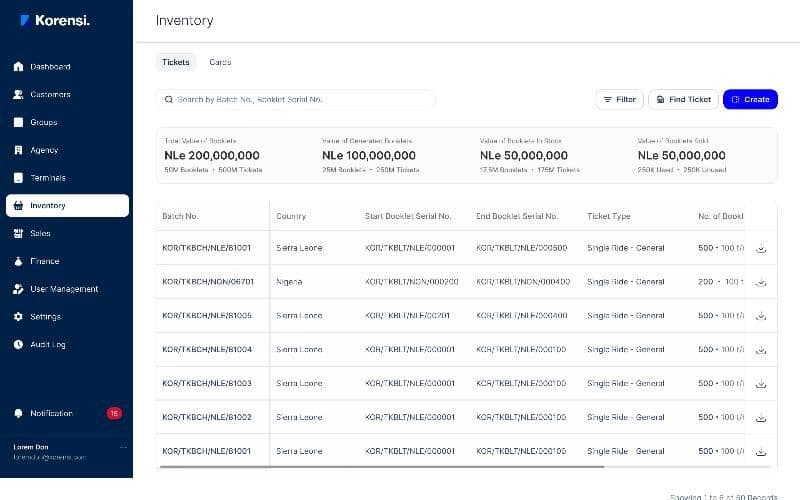800x500 pixels.
Task: Click the Country column header
Action: click(x=291, y=216)
